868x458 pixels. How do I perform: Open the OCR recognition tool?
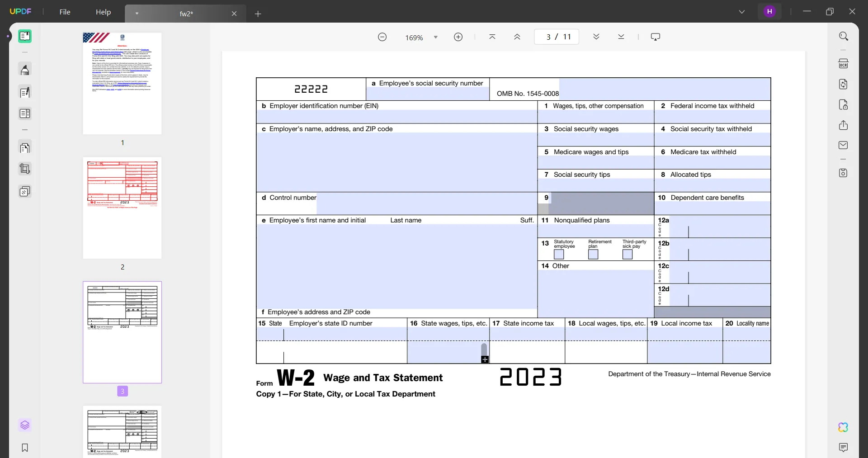pyautogui.click(x=843, y=64)
